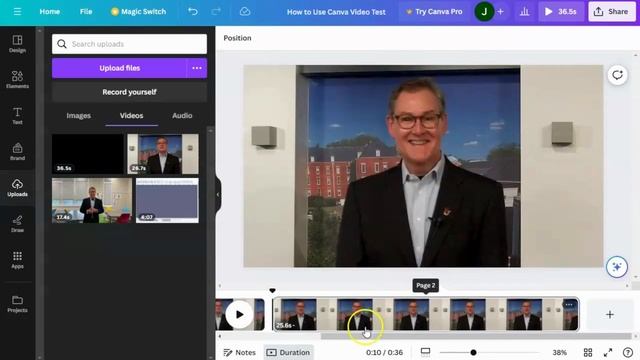Open Notes in bottom bar
The height and width of the screenshot is (360, 640).
pyautogui.click(x=240, y=352)
